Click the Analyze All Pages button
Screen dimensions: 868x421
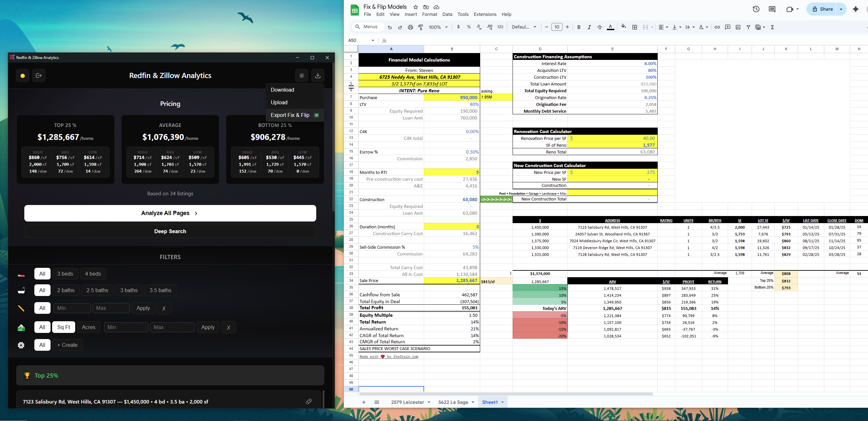(x=170, y=213)
